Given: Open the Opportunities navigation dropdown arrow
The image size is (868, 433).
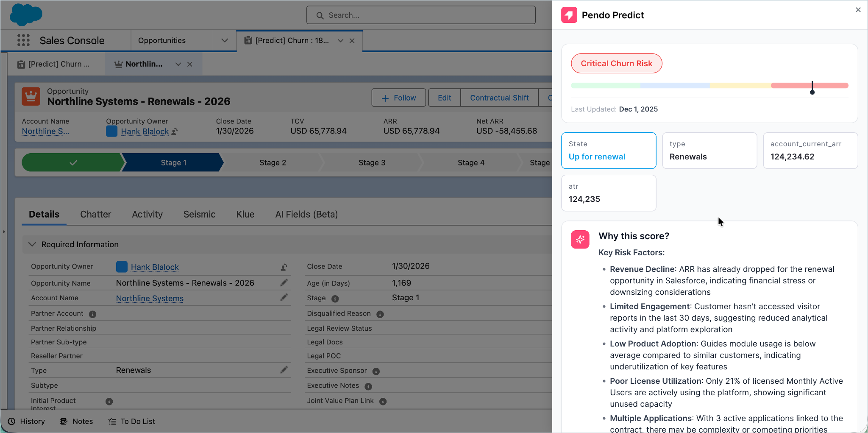Looking at the screenshot, I should pos(225,40).
